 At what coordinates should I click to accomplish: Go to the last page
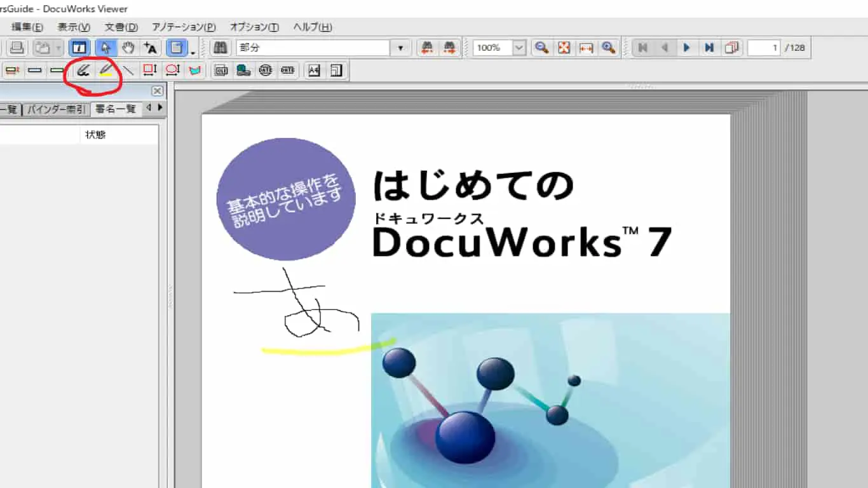tap(709, 48)
